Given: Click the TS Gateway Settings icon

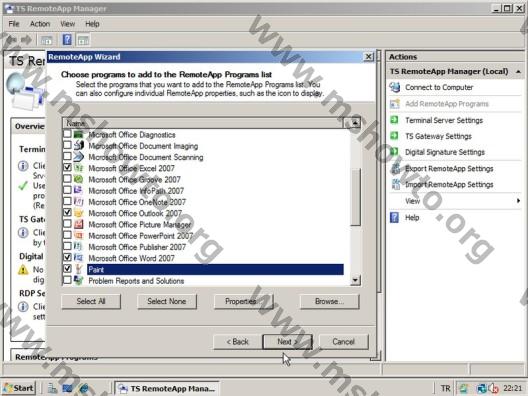Looking at the screenshot, I should [394, 136].
